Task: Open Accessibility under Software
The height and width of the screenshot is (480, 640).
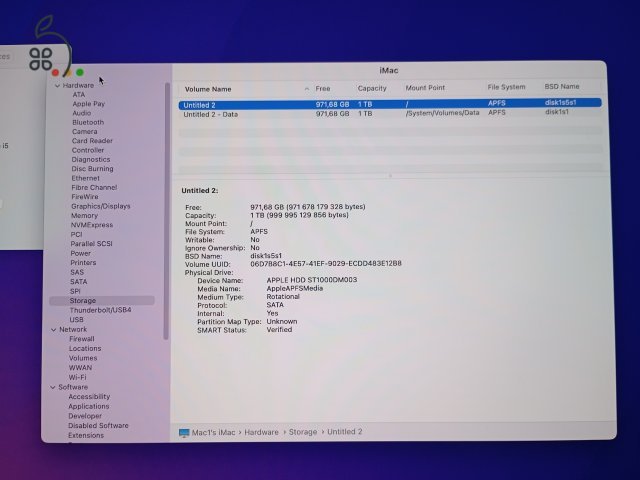Action: point(89,397)
